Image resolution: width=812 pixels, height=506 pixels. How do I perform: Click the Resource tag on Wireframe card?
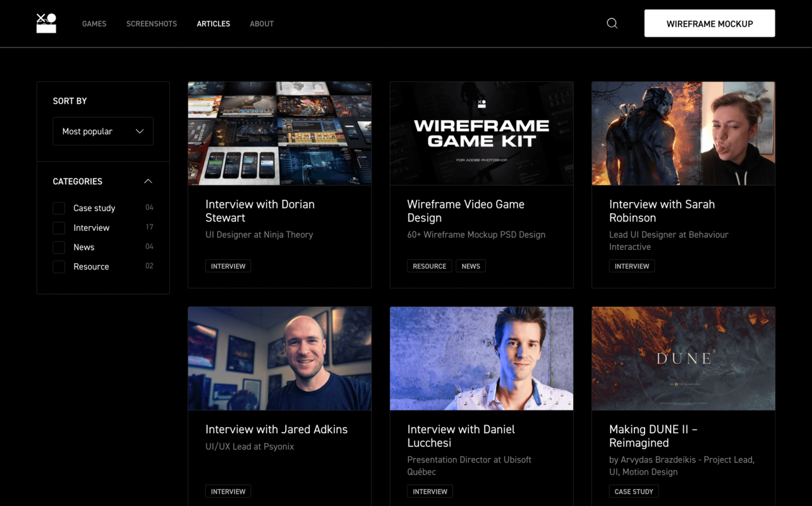[x=430, y=266]
